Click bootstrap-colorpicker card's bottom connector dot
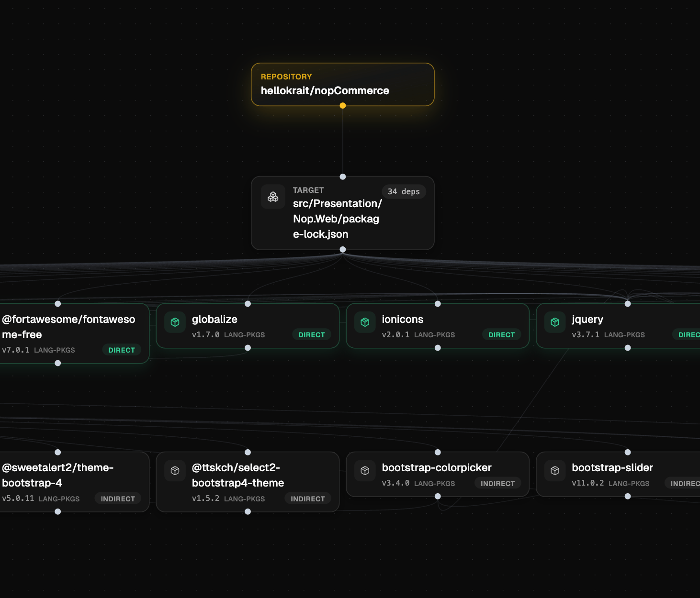 [x=438, y=496]
